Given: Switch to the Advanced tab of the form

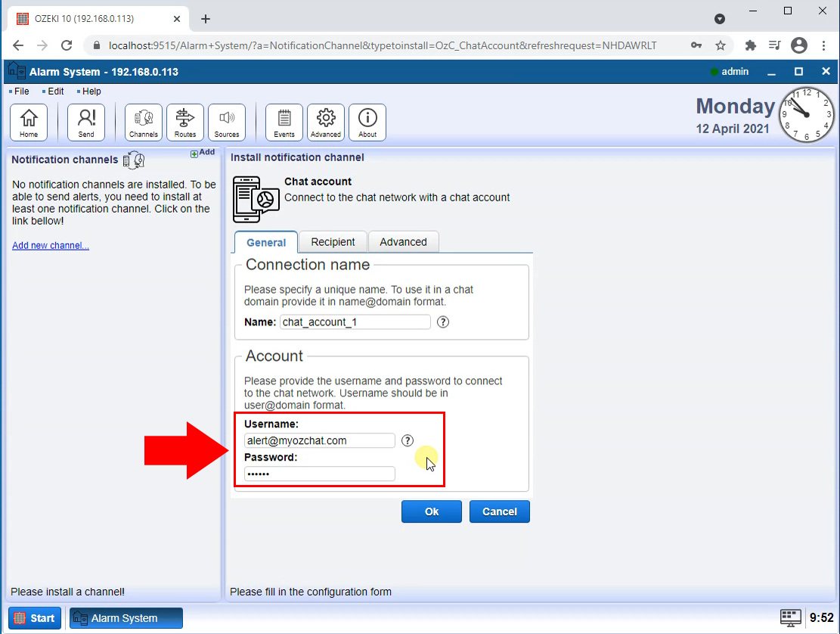Looking at the screenshot, I should (x=403, y=241).
